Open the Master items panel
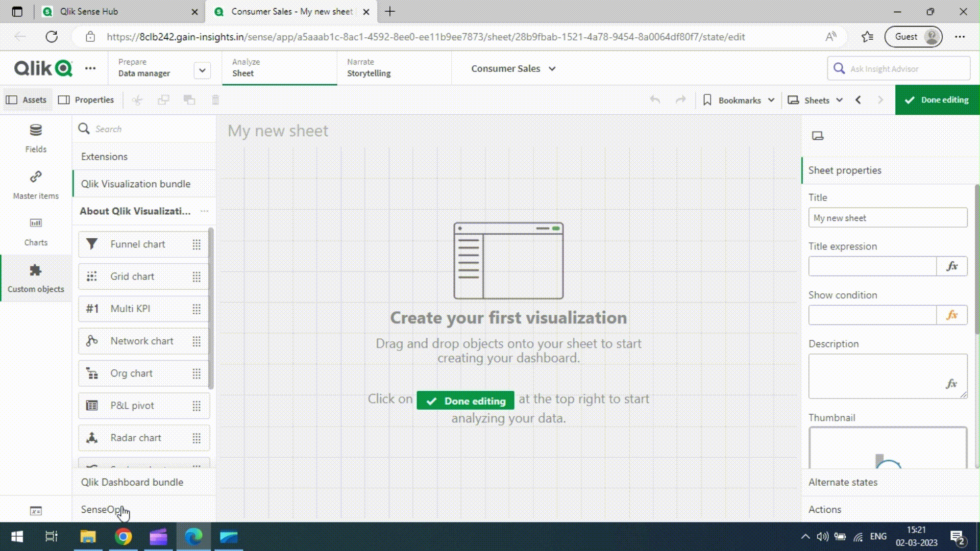 pos(36,185)
